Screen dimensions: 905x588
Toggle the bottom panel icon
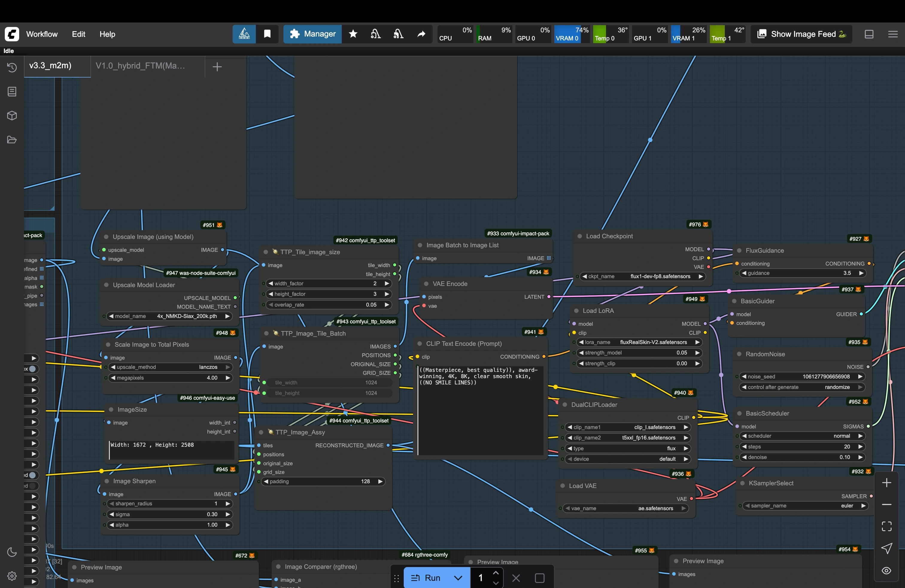click(869, 34)
